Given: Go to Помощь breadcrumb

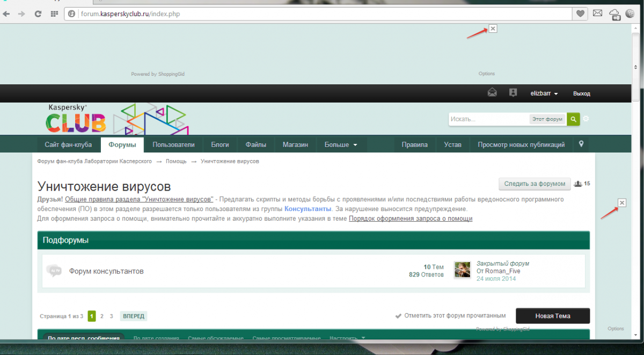Looking at the screenshot, I should point(176,161).
